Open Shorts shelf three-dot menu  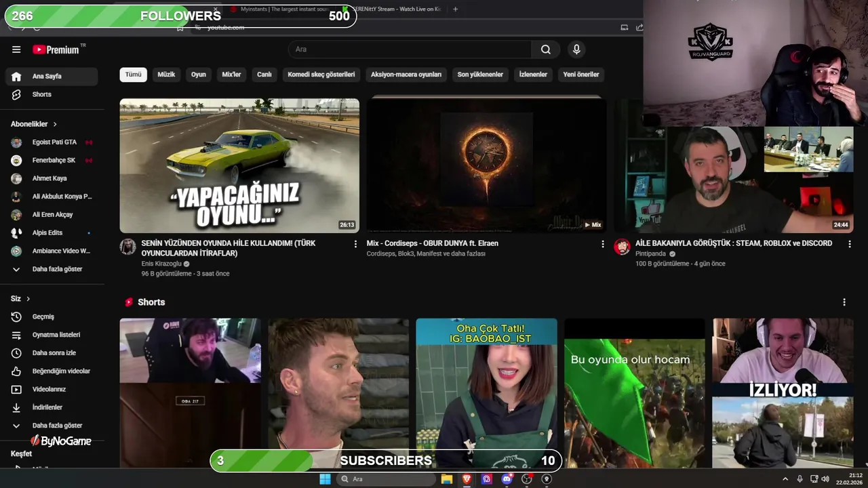point(844,302)
